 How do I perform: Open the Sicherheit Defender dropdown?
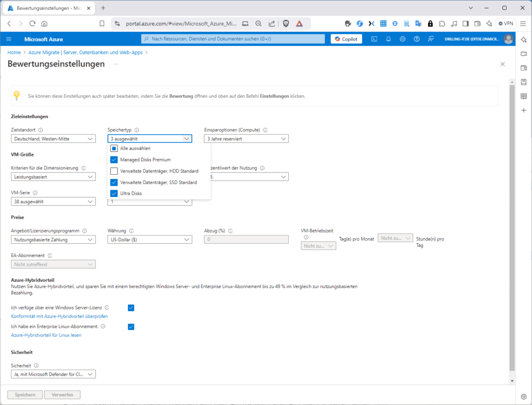54,374
